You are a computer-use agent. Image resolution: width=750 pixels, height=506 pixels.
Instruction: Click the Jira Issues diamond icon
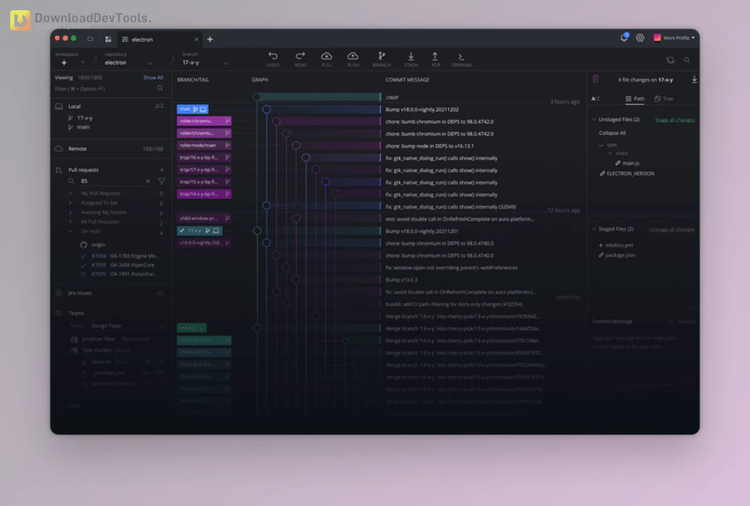pos(59,293)
